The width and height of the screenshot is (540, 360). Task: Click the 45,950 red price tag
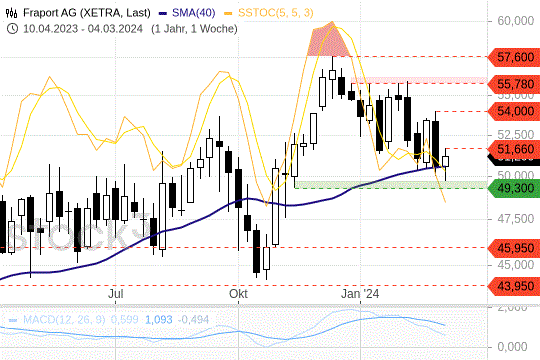click(514, 248)
